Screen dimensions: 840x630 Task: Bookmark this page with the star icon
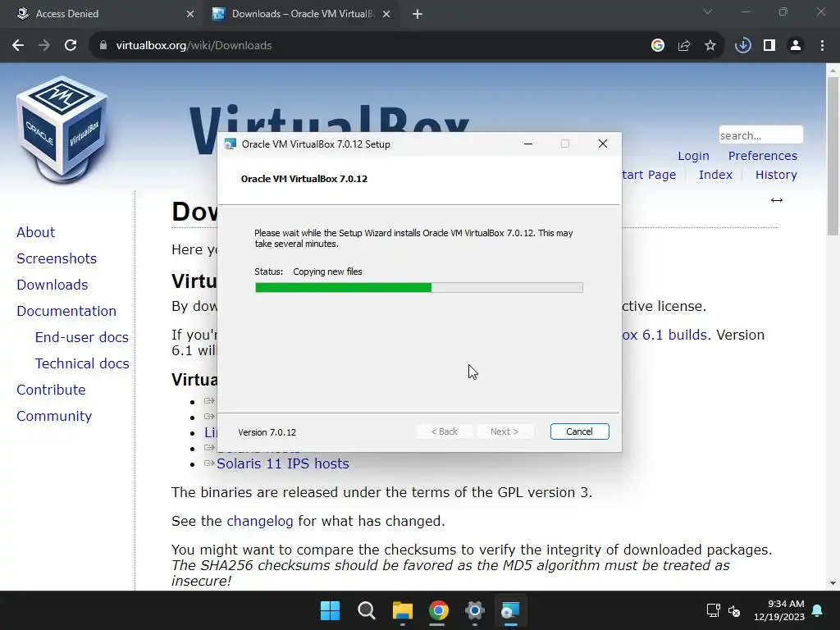tap(710, 46)
